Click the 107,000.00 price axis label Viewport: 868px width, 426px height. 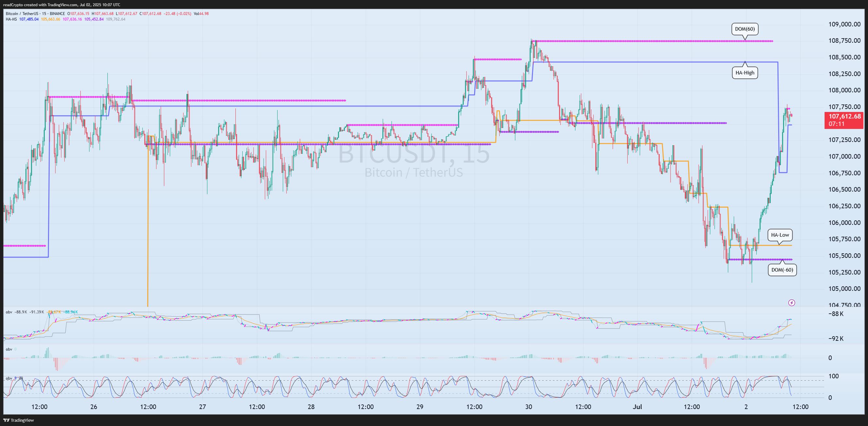point(844,156)
